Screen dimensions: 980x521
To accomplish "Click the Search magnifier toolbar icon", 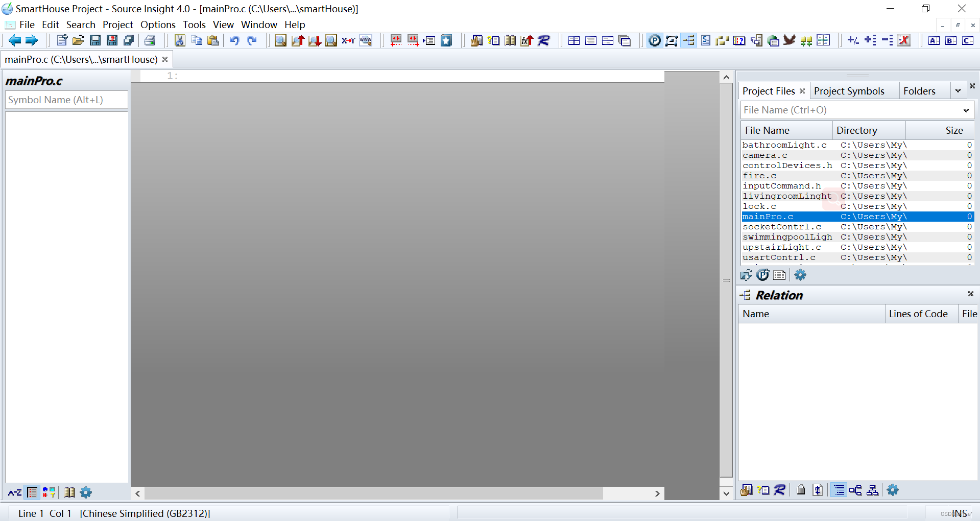I will (x=280, y=40).
